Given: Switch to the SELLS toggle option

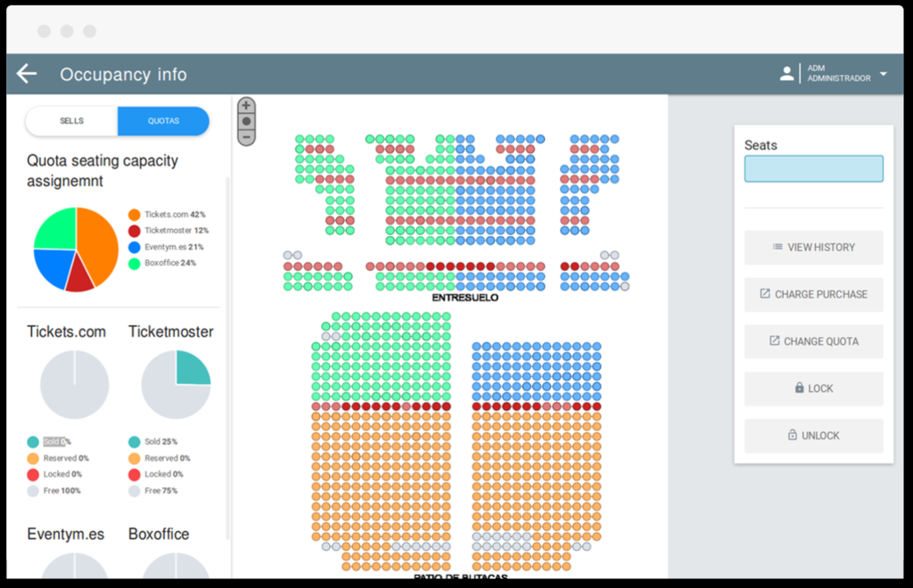Looking at the screenshot, I should pos(71,121).
